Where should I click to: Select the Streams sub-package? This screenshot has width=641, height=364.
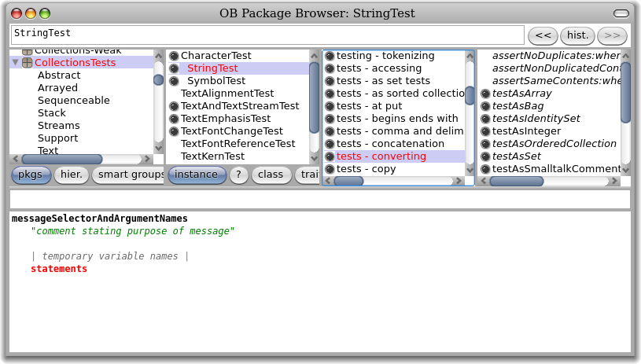tap(58, 126)
